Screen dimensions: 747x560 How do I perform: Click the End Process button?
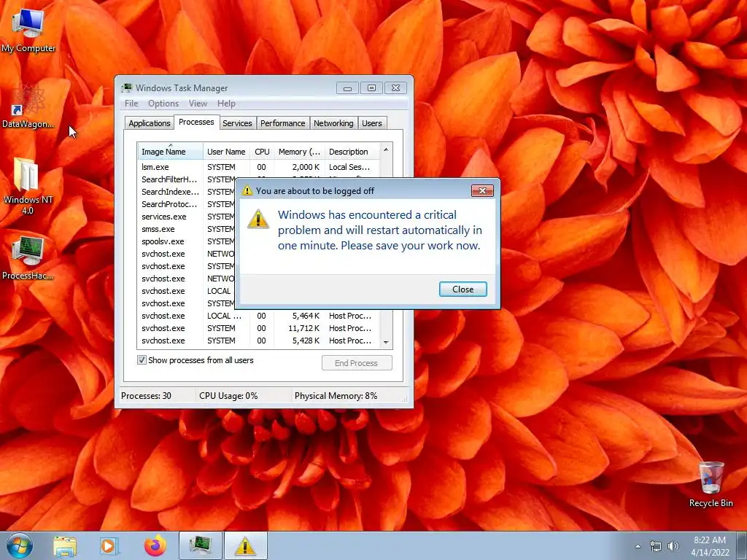357,363
